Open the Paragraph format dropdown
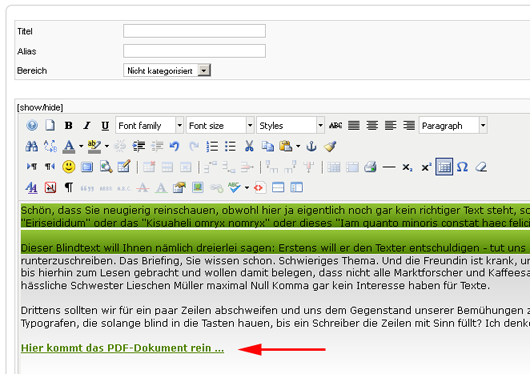The height and width of the screenshot is (374, 530). coord(453,126)
